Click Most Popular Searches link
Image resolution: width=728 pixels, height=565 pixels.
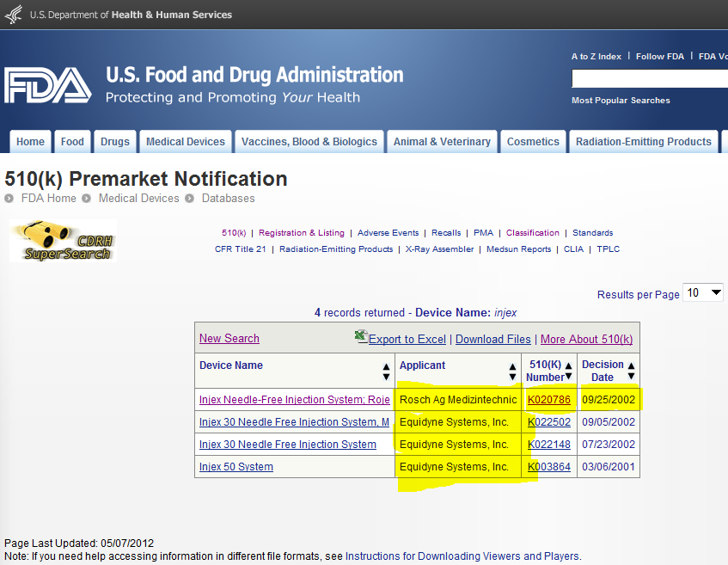(x=621, y=101)
